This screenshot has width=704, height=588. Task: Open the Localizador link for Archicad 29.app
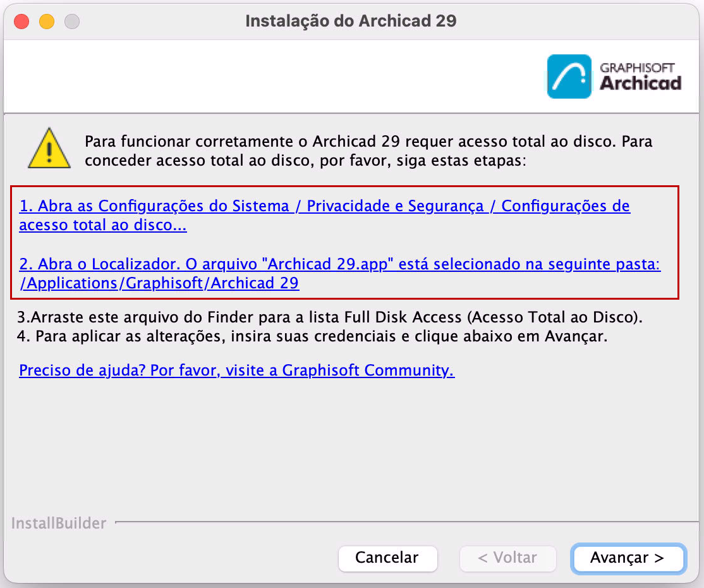click(x=339, y=273)
